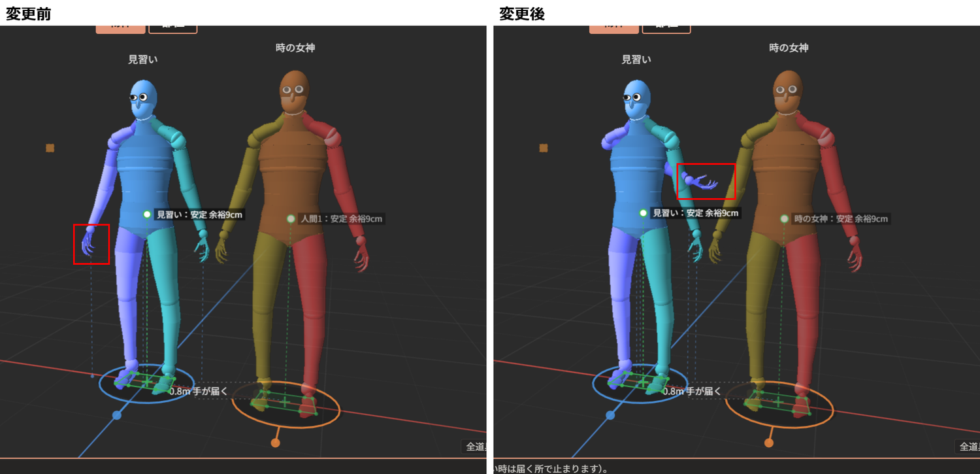Click the orange square handle in 変更後 view
980x474 pixels.
543,148
